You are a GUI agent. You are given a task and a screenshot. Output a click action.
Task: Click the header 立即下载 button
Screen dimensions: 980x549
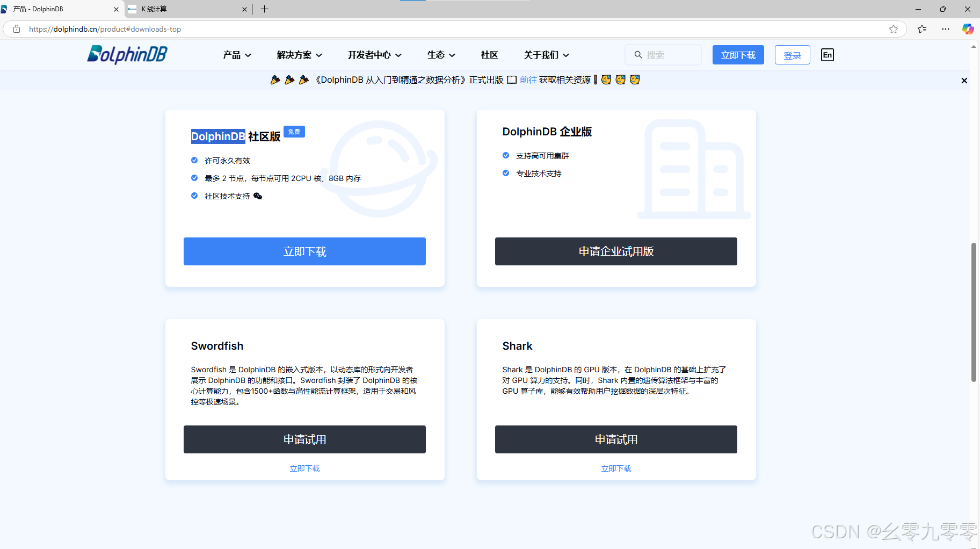click(738, 55)
